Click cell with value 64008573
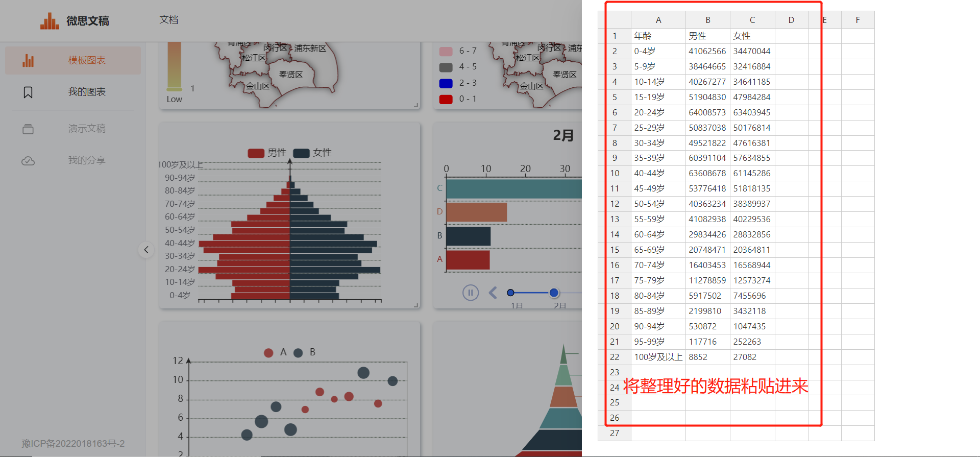 pyautogui.click(x=708, y=112)
